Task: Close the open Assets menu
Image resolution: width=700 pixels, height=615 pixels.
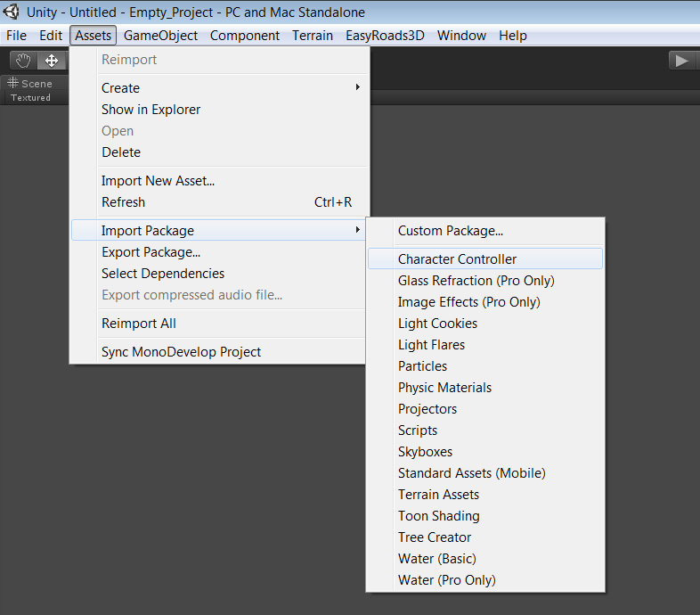Action: coord(93,36)
